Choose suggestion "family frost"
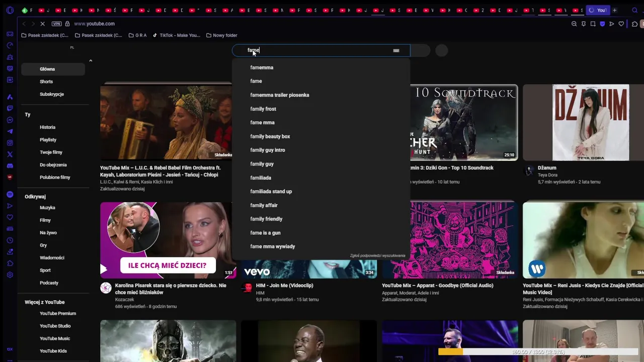This screenshot has width=644, height=362. click(321, 109)
